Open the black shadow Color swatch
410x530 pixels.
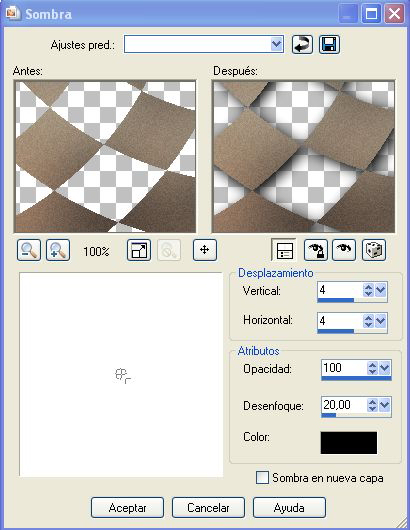(348, 443)
